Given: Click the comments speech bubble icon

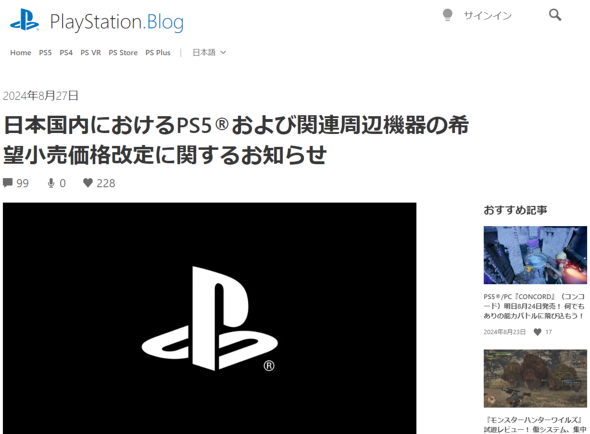Looking at the screenshot, I should point(8,183).
